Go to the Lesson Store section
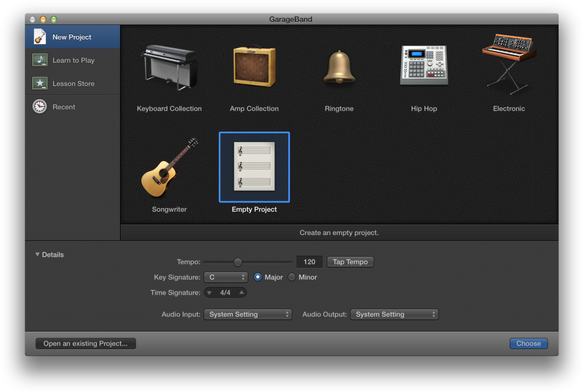The width and height of the screenshot is (583, 392). click(73, 84)
